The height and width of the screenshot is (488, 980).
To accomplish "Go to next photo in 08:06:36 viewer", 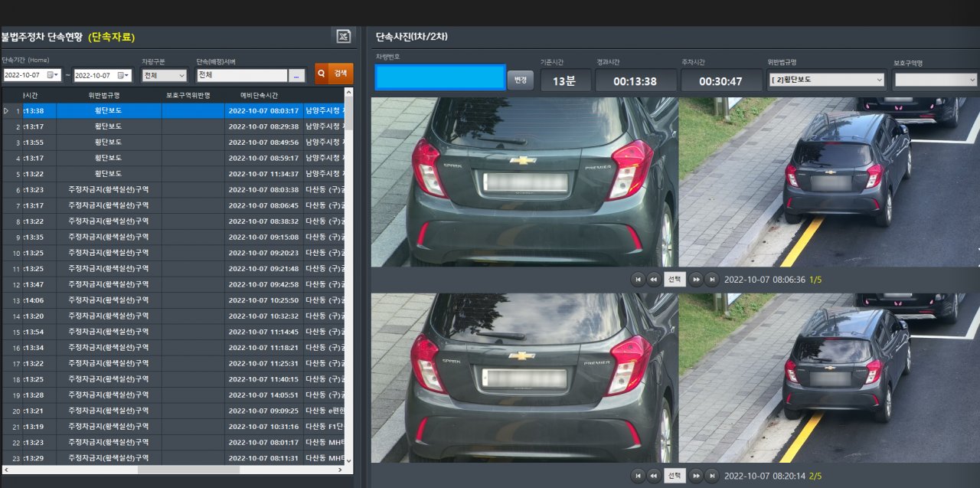I will coord(696,280).
